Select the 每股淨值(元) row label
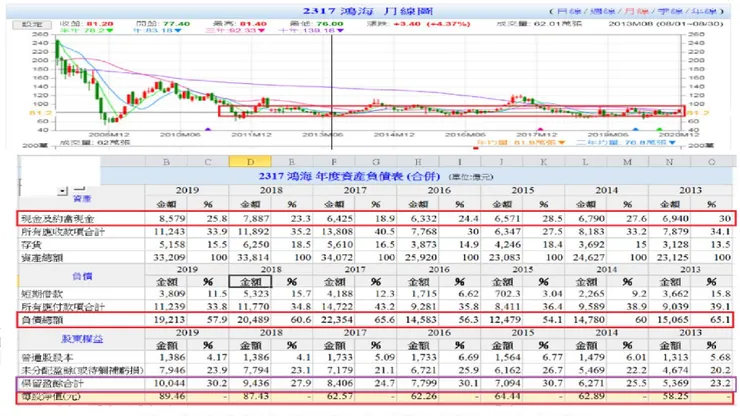 (x=51, y=396)
